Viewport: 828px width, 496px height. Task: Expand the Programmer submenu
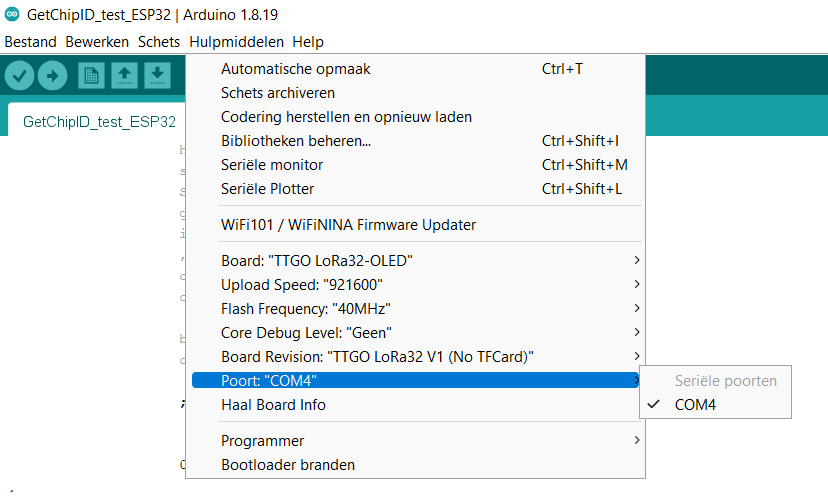416,441
